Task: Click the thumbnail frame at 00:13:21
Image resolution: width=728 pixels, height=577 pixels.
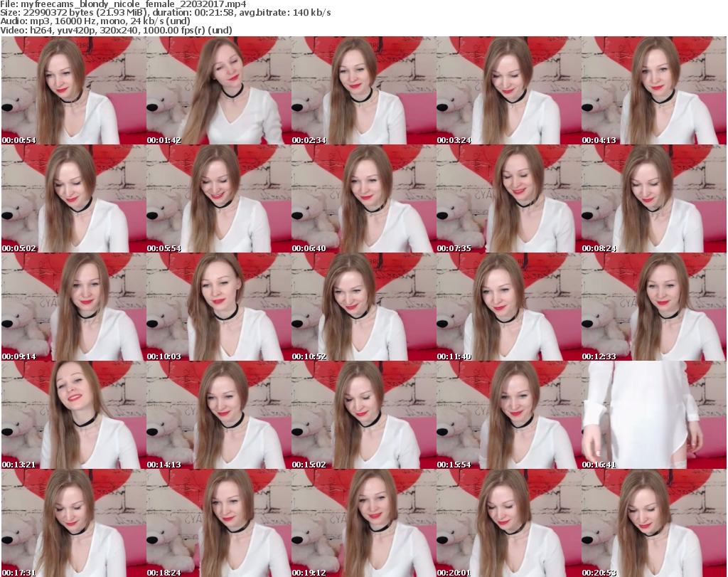Action: (74, 415)
